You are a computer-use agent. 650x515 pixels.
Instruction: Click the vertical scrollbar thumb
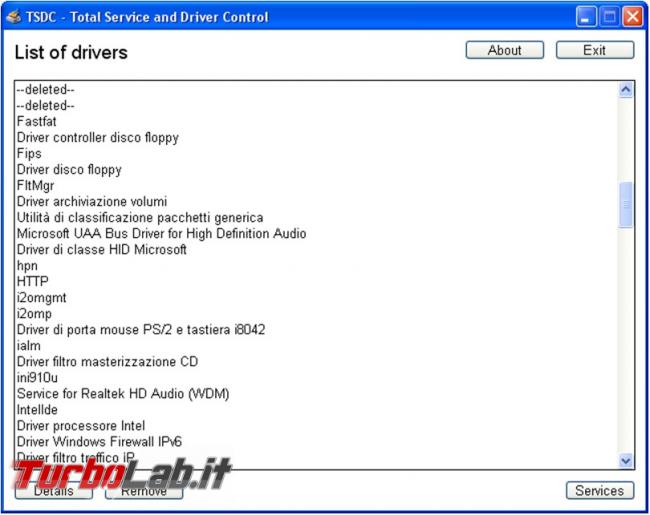626,204
